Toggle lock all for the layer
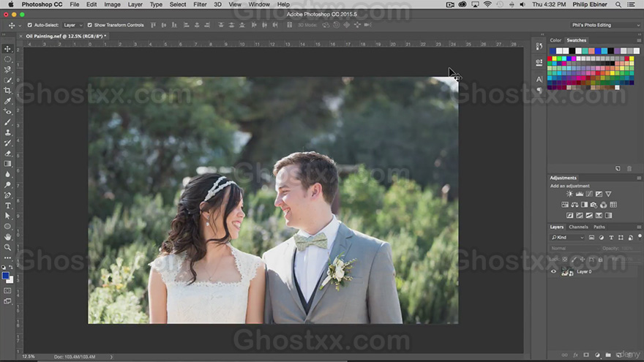 tap(601, 260)
